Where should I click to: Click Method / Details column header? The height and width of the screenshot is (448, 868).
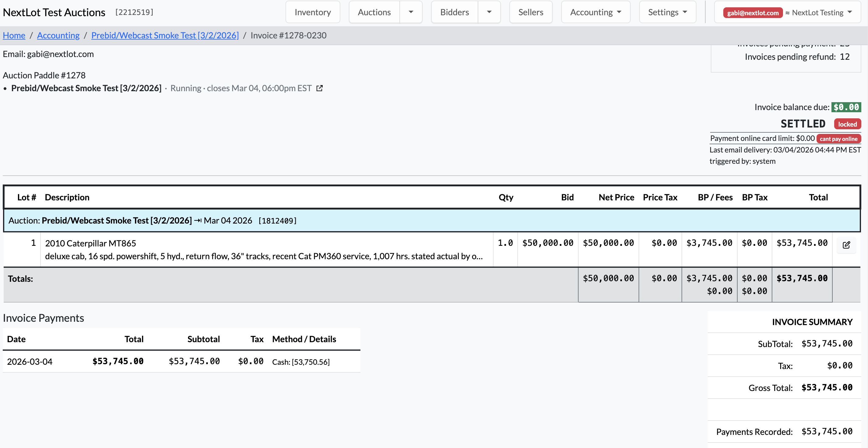pos(304,339)
